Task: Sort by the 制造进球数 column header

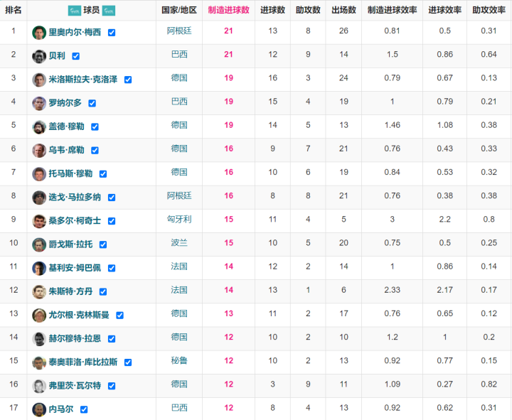Action: click(x=228, y=10)
